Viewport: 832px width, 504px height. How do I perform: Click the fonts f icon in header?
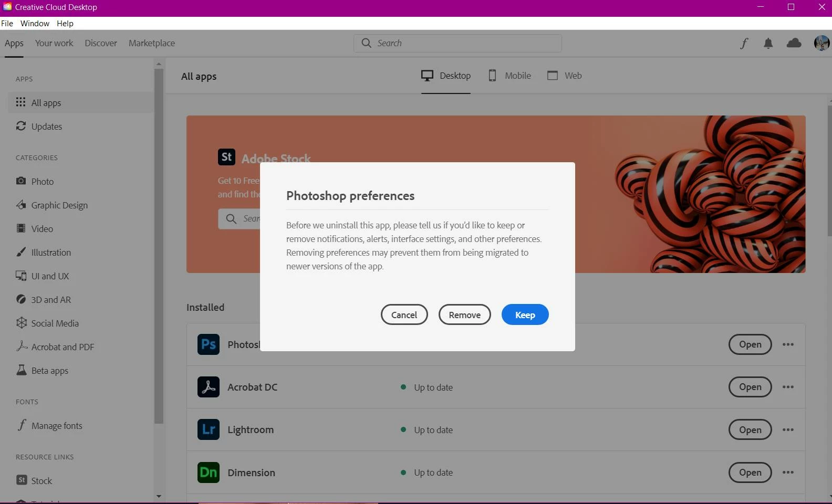(744, 43)
